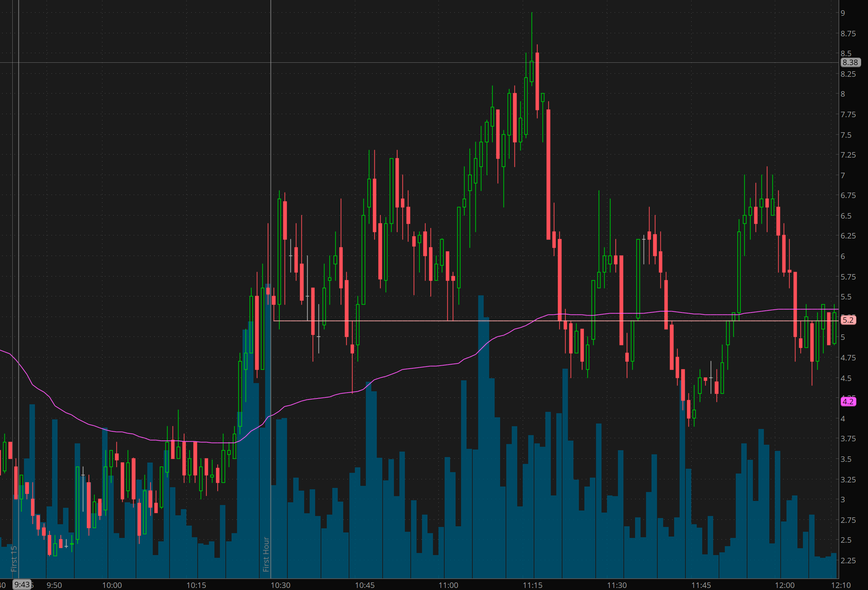Screen dimensions: 868x590
Task: Click the 10:00 time axis label
Action: [112, 585]
